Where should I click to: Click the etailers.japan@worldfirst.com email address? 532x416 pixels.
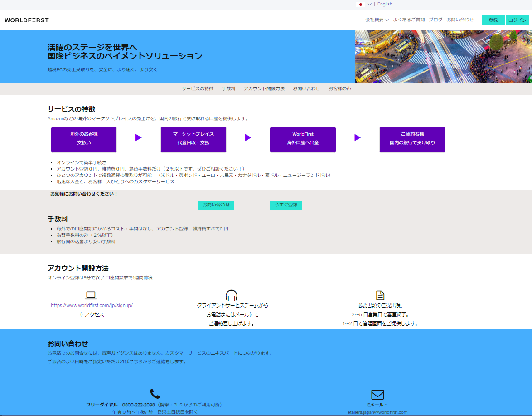(x=377, y=412)
